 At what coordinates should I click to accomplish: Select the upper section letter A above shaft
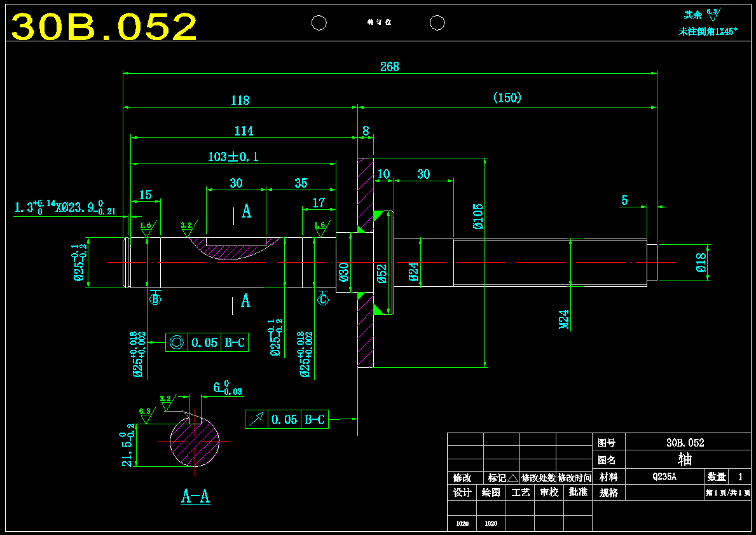pyautogui.click(x=246, y=211)
